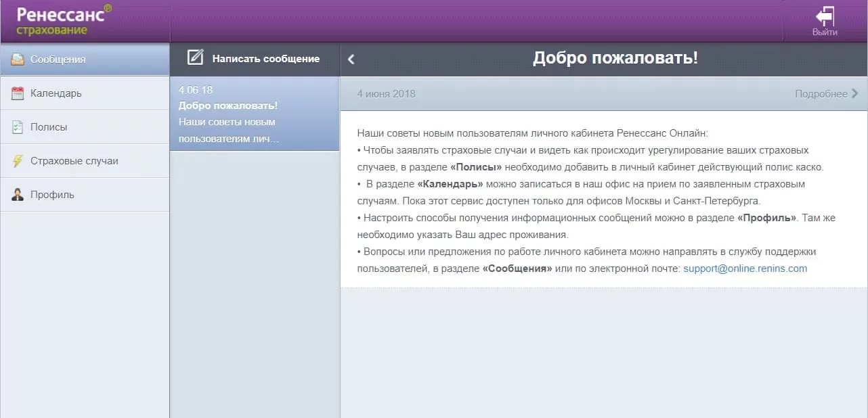
Task: Open the Подробнее link text
Action: pyautogui.click(x=821, y=93)
